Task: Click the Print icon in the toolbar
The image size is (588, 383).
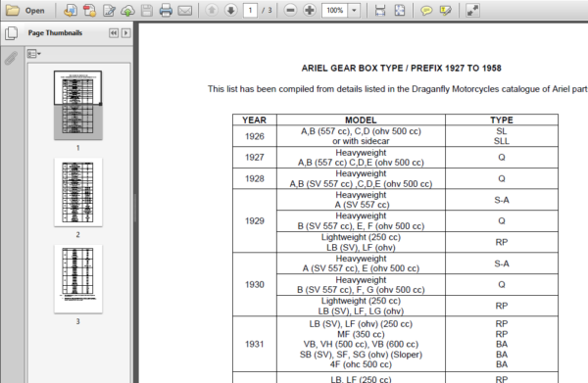Action: click(x=166, y=11)
